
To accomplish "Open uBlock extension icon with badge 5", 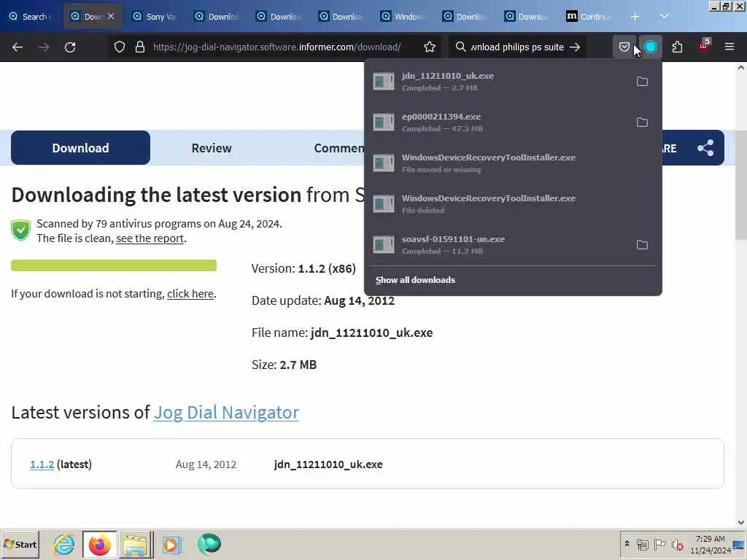I will (704, 46).
